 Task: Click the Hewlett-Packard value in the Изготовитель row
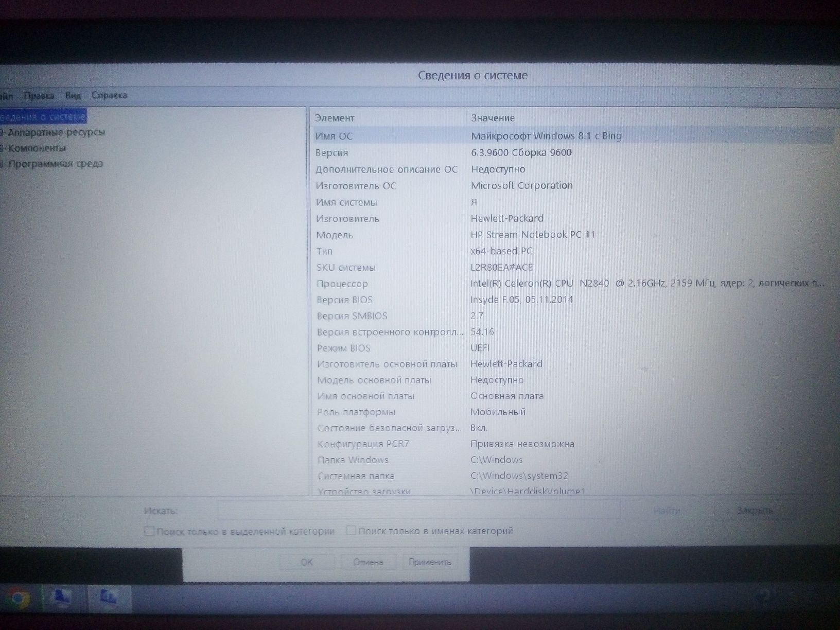507,218
